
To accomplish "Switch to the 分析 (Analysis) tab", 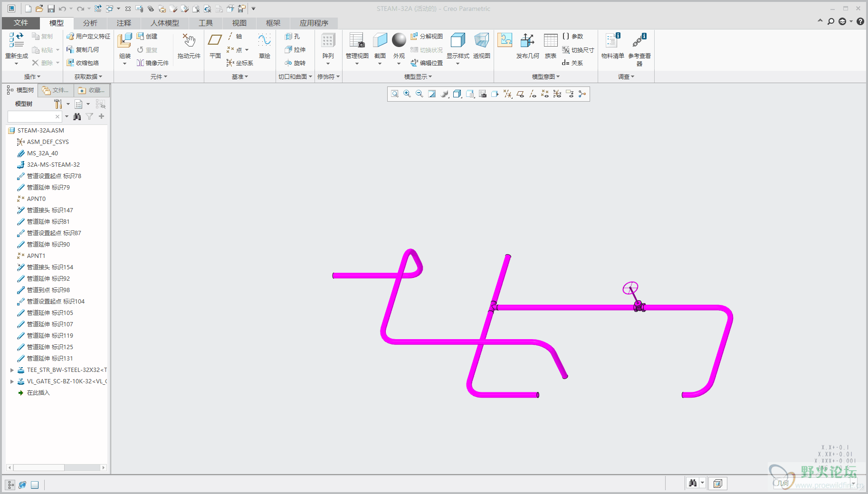I will pos(90,23).
